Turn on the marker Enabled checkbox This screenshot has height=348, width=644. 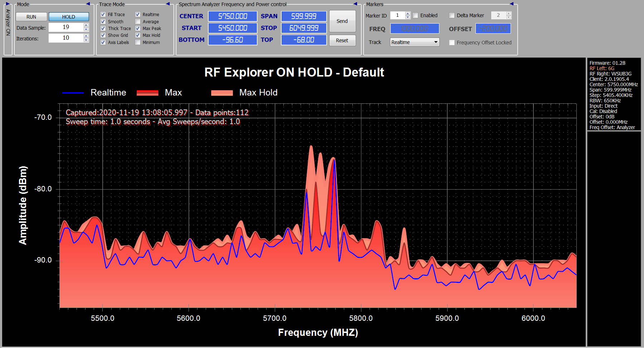pyautogui.click(x=415, y=15)
